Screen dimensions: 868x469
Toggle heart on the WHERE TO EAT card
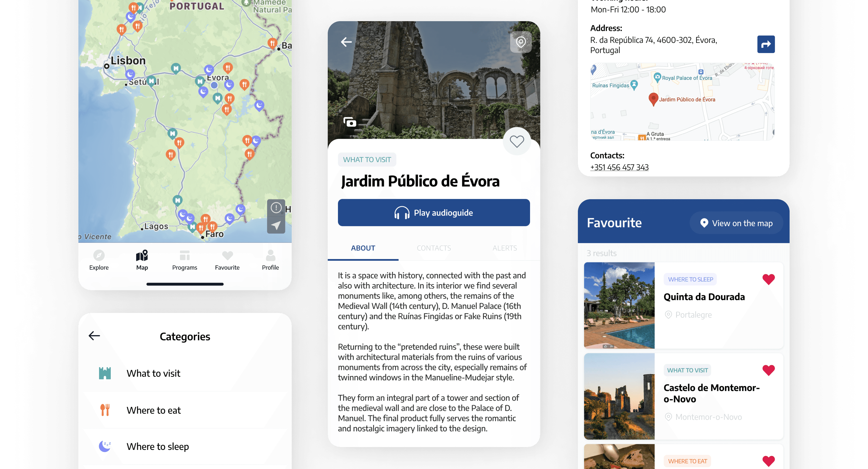point(769,461)
